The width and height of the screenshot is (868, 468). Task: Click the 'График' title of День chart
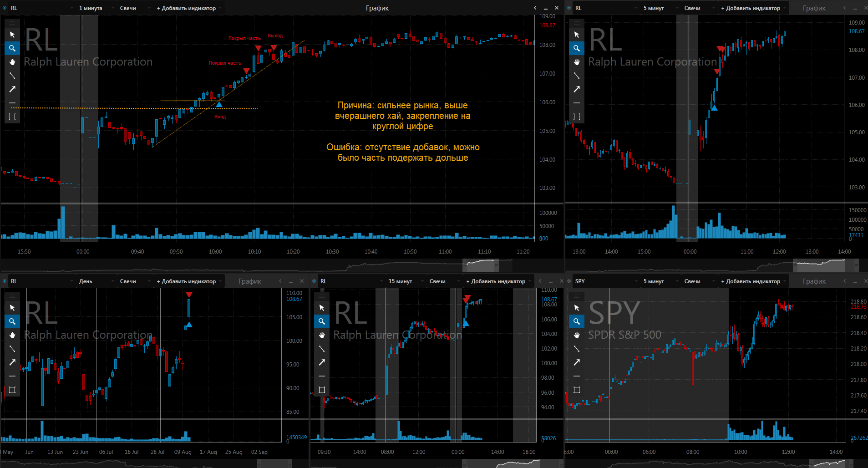point(250,281)
